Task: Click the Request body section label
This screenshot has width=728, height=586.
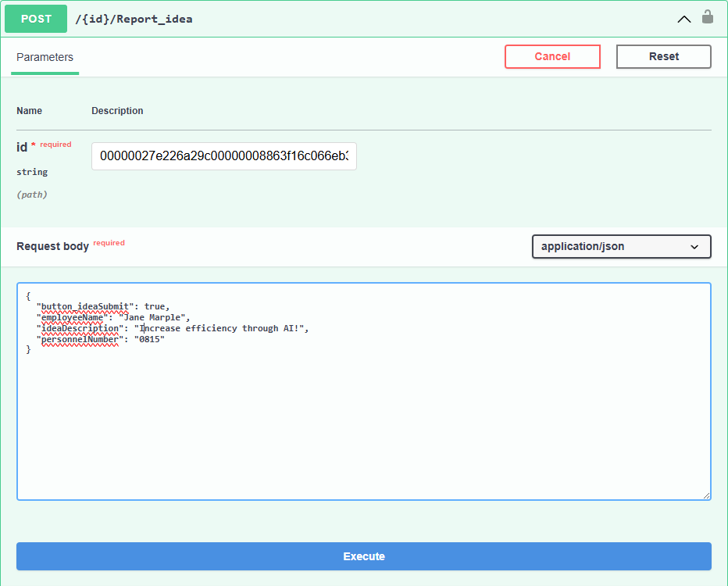Action: pos(52,246)
